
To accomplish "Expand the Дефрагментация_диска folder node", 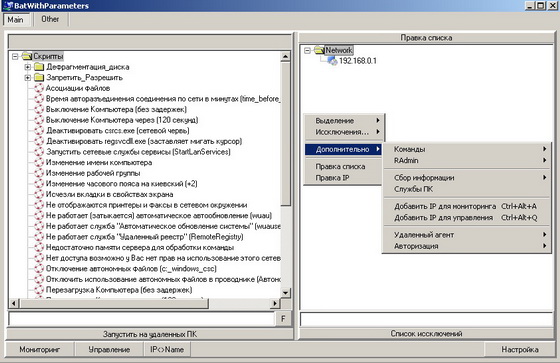I will coord(28,67).
